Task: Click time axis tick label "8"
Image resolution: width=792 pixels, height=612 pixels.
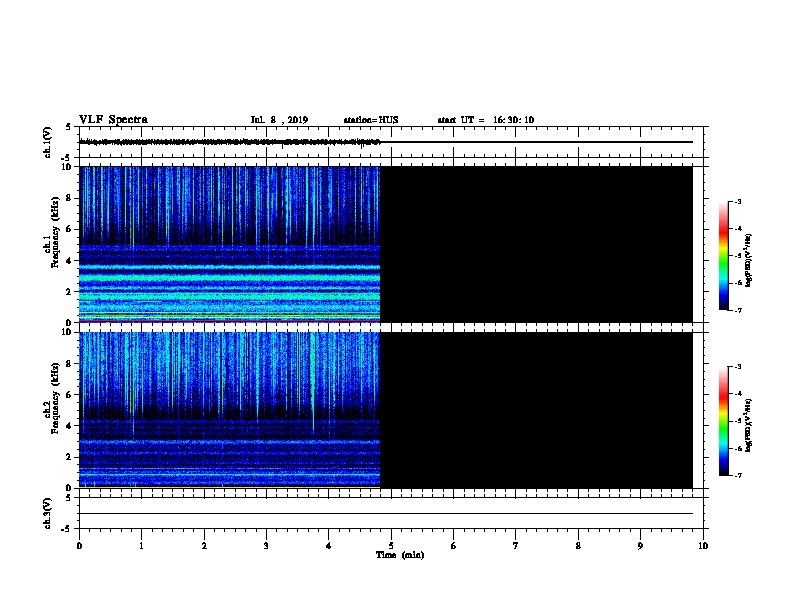Action: tap(578, 546)
